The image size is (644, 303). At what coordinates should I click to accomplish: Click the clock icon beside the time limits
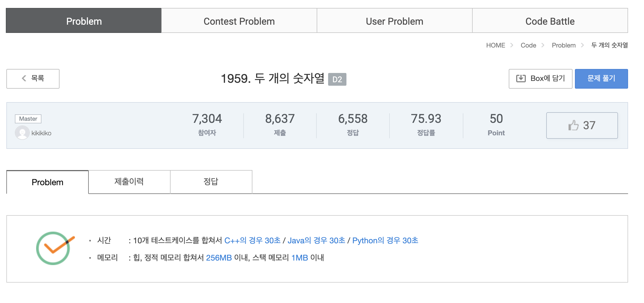coord(53,248)
